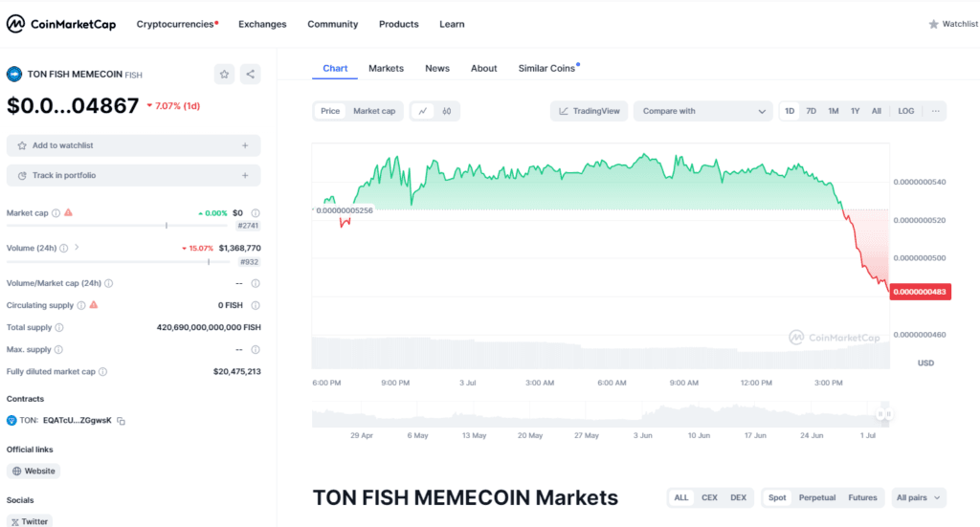This screenshot has height=527, width=980.
Task: Click the star favorite icon beside FISH
Action: pos(224,75)
